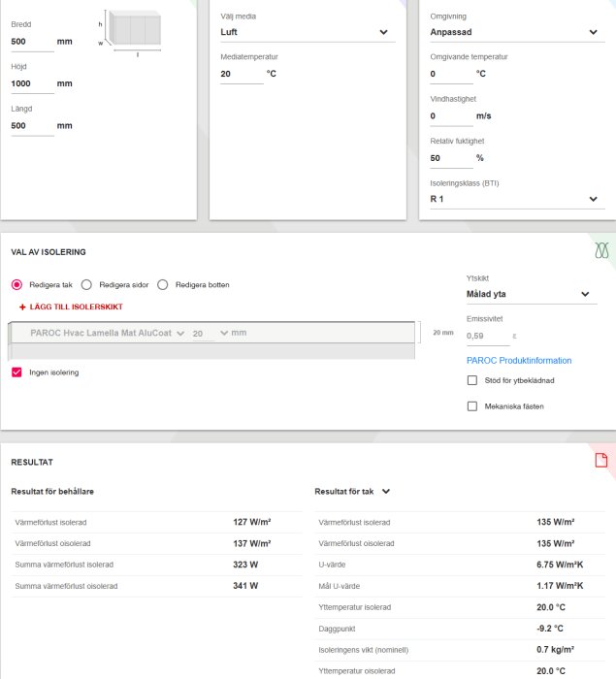This screenshot has height=679, width=616.
Task: Click the Yttemperatur isolerad value 20.0 °C
Action: [551, 607]
